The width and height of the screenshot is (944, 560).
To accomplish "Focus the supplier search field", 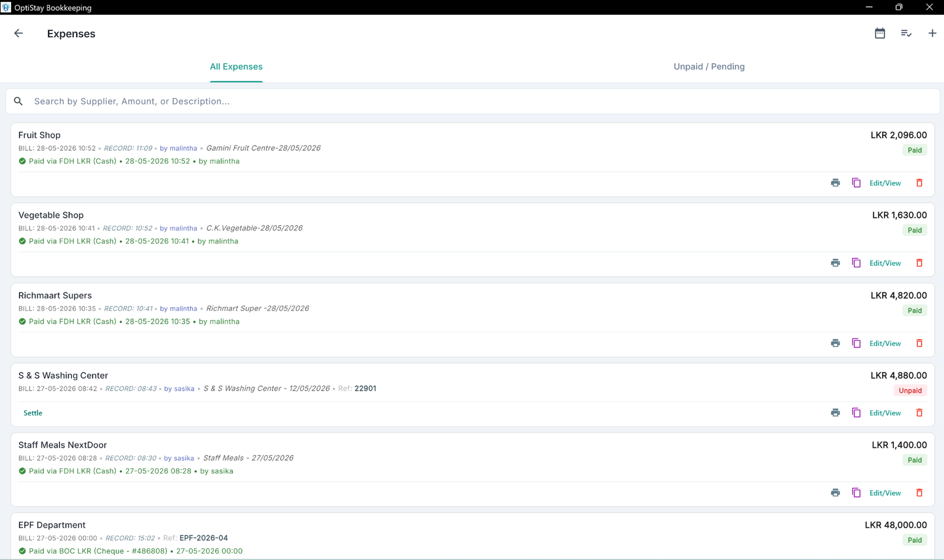I will [472, 101].
